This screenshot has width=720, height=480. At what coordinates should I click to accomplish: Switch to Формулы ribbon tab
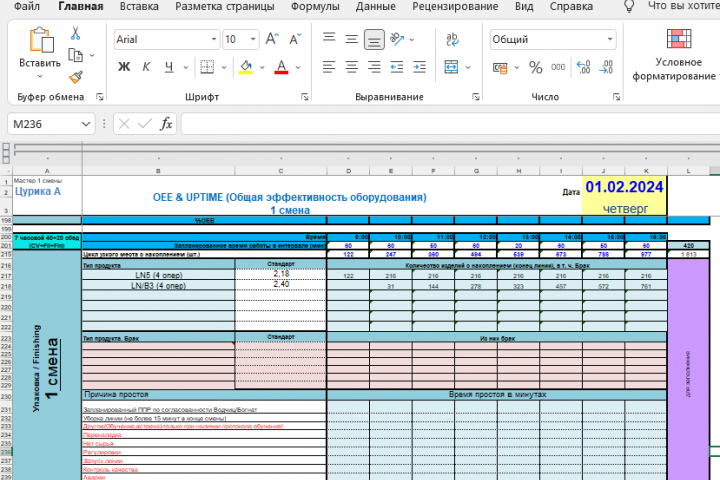pyautogui.click(x=315, y=6)
